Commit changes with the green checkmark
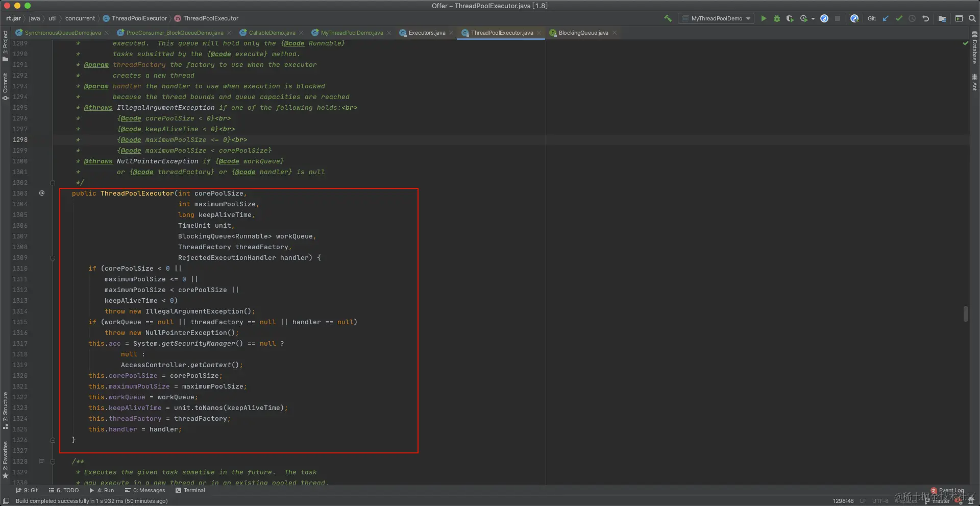 [899, 18]
